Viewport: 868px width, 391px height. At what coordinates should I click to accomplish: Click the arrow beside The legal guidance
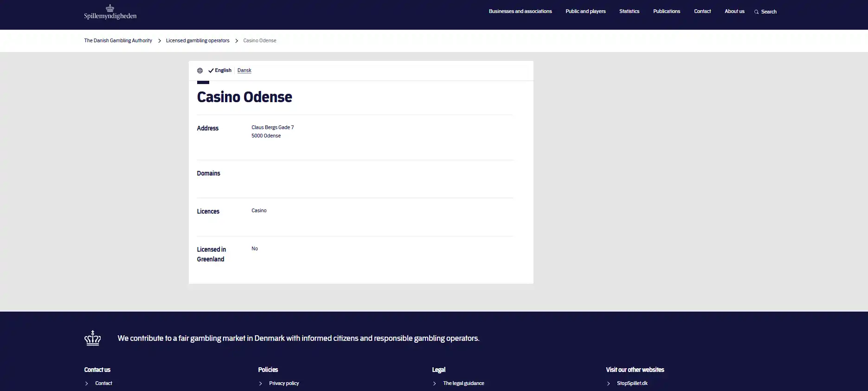coord(435,384)
